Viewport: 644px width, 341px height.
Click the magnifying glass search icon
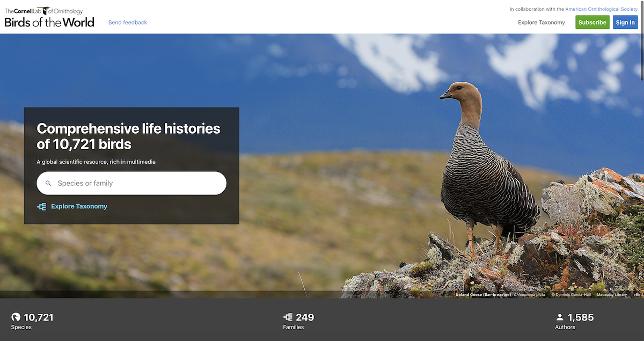tap(48, 183)
